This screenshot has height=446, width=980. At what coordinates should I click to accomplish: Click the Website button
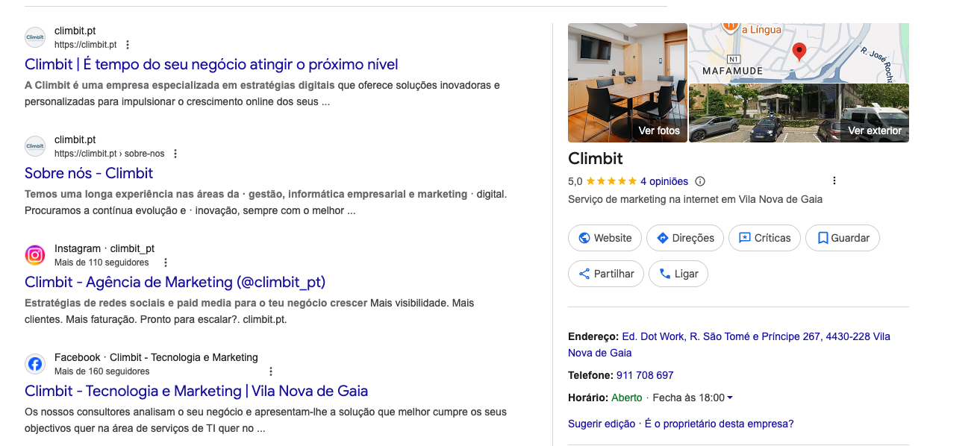pos(605,238)
